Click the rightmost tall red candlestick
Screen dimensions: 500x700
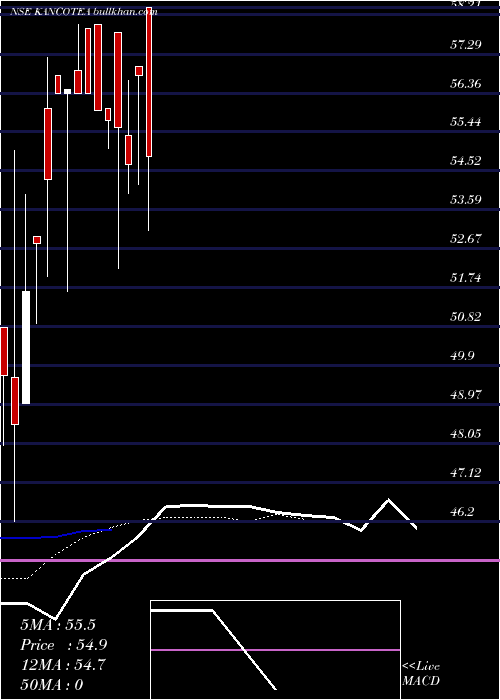click(x=149, y=82)
